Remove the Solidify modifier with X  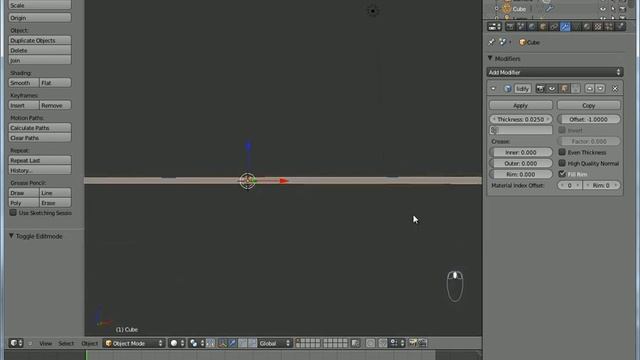[x=615, y=89]
